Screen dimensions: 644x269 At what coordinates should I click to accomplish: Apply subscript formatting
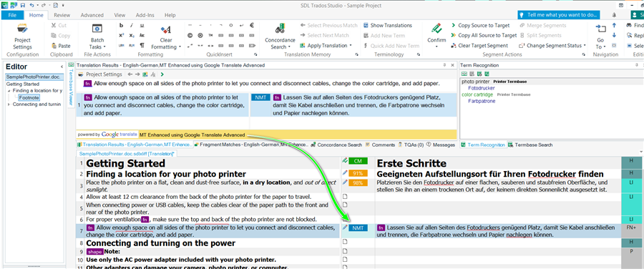(132, 35)
